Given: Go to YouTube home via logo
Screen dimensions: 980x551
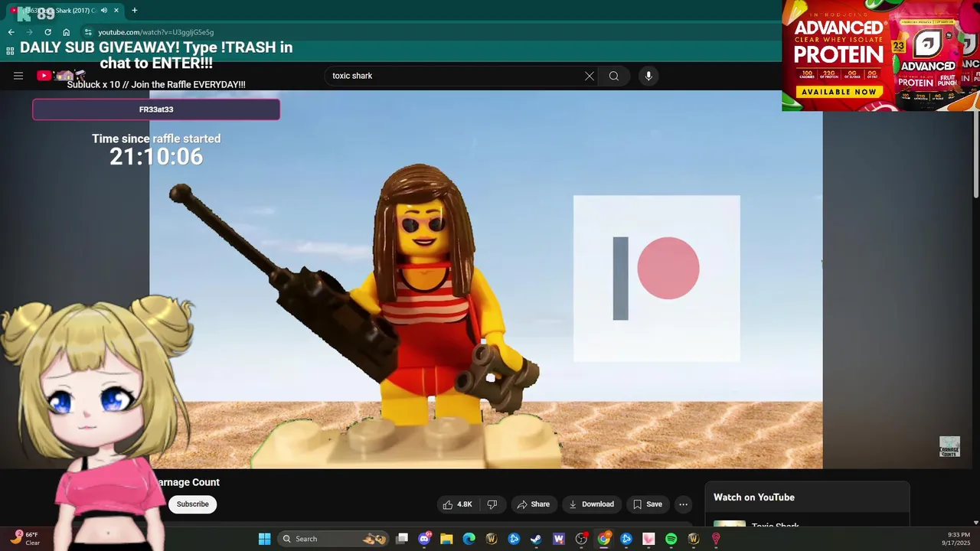Looking at the screenshot, I should (60, 76).
